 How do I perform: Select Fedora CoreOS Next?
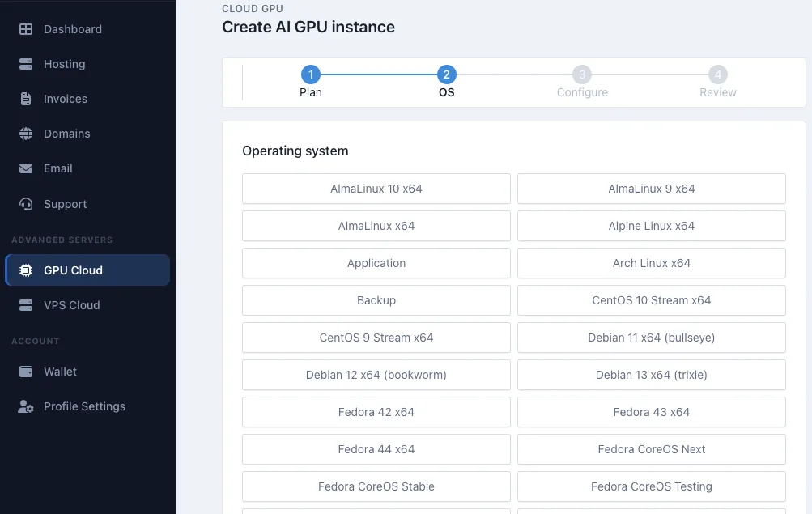652,449
